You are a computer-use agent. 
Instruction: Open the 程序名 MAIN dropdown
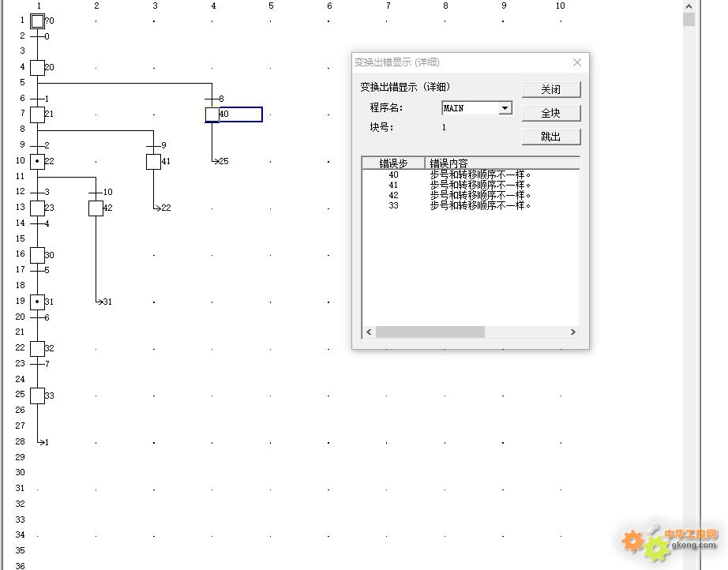click(x=505, y=108)
